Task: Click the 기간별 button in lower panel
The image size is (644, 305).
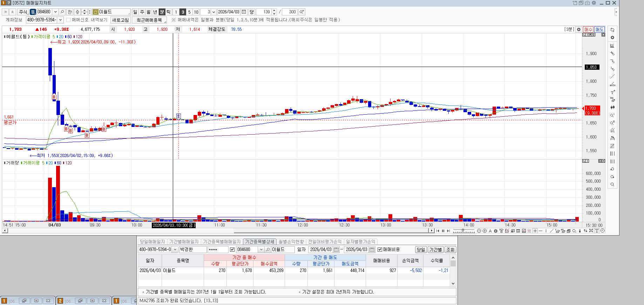Action: pos(435,250)
